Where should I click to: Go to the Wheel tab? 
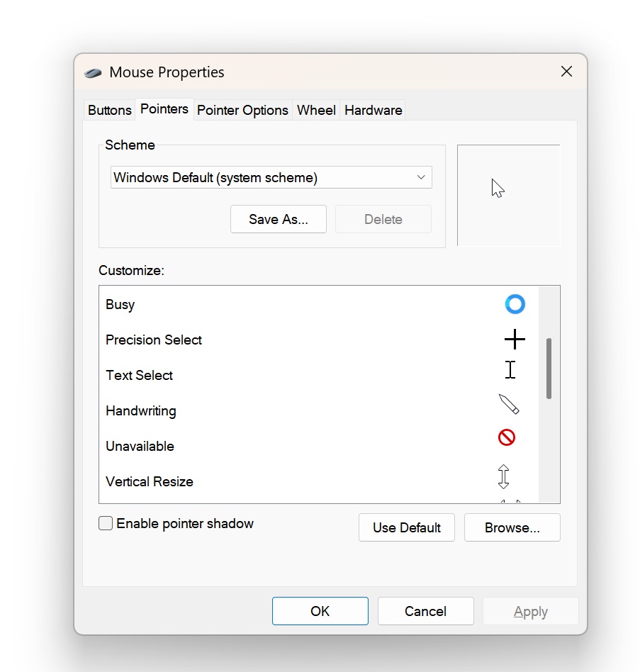[x=316, y=110]
